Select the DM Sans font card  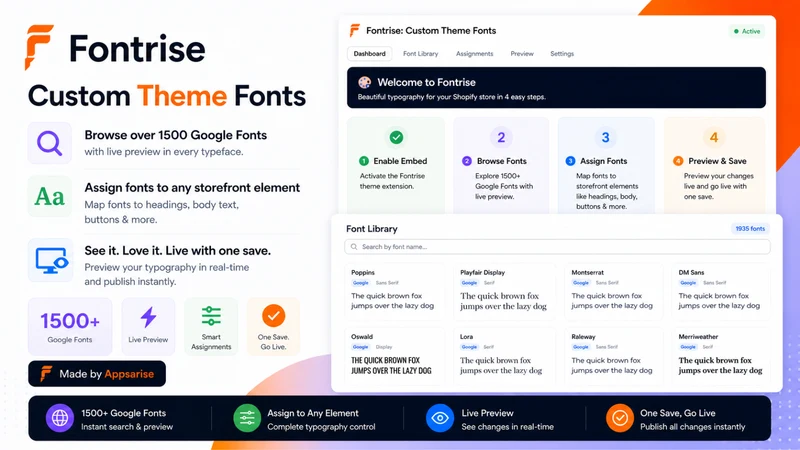[721, 291]
